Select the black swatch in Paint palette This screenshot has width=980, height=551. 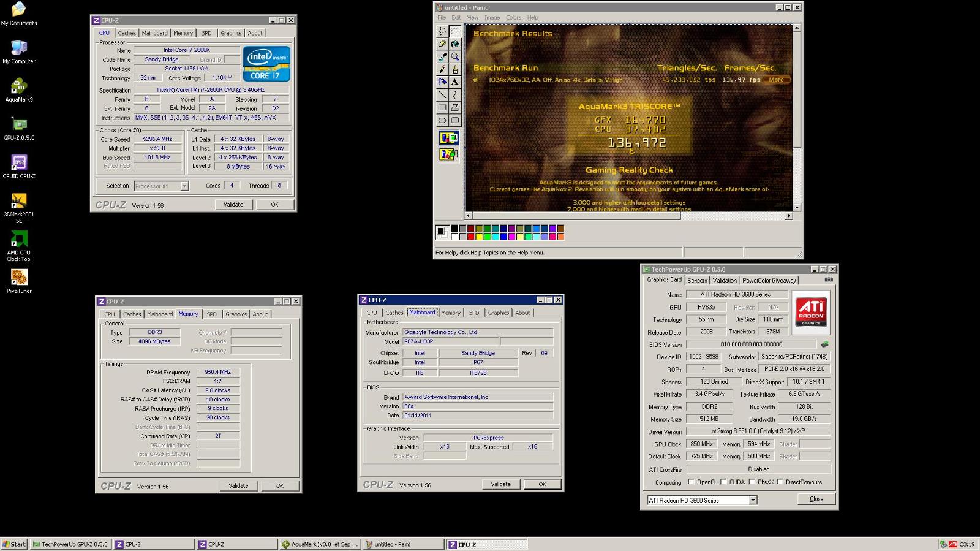point(454,228)
